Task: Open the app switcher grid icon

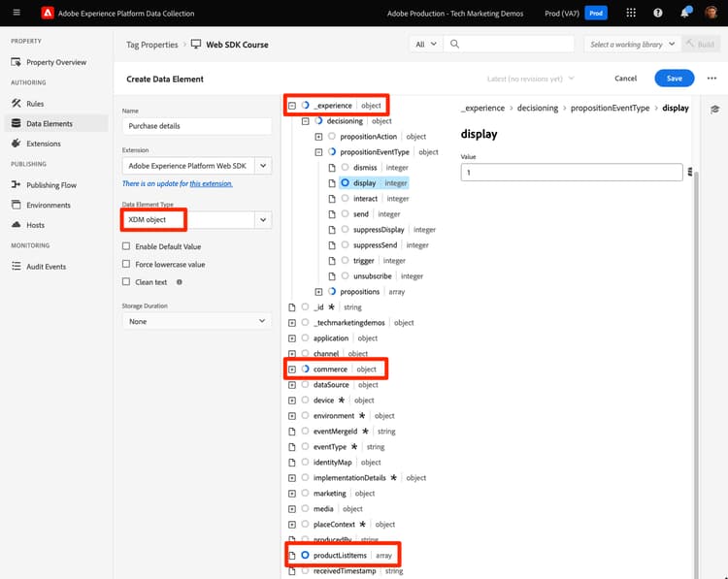Action: point(631,13)
